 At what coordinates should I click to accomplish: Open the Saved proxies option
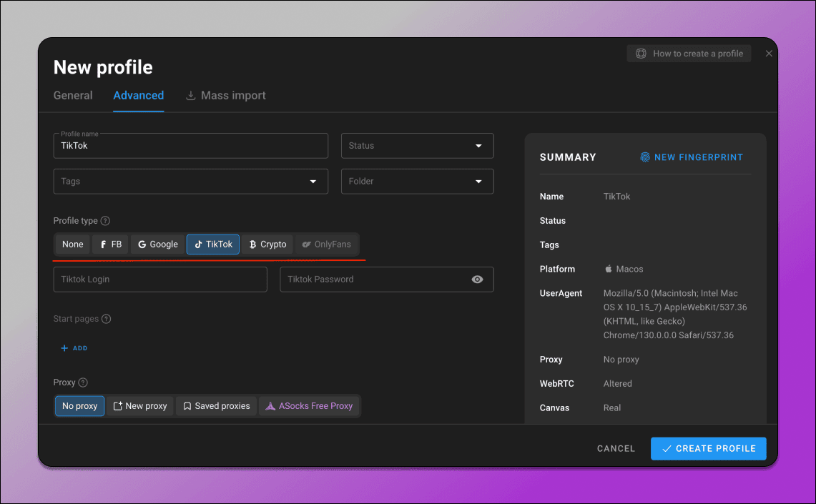point(216,406)
